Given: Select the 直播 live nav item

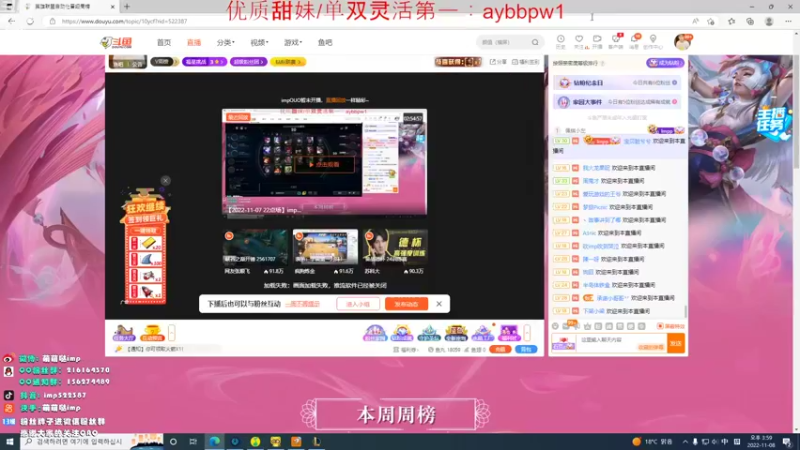Looking at the screenshot, I should (194, 42).
